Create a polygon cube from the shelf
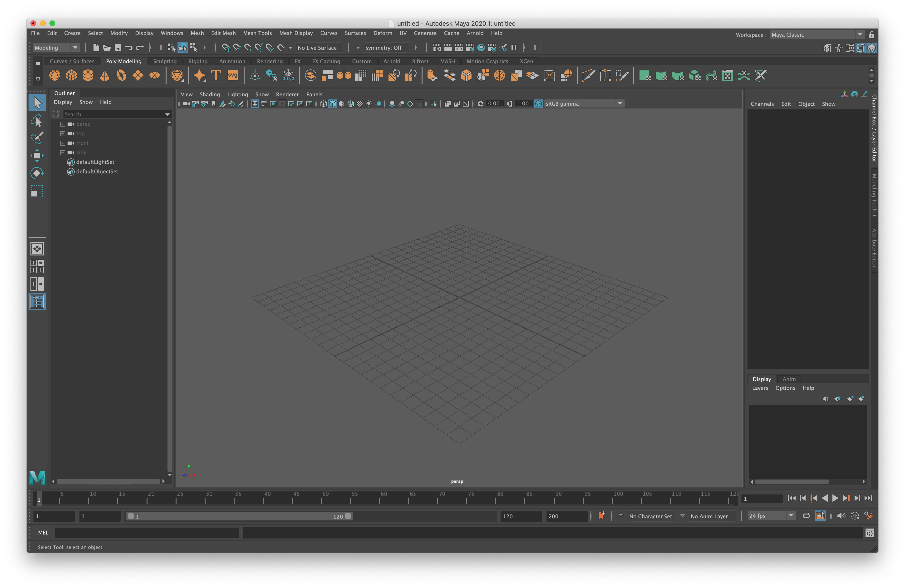Screen dimensions: 905x588 click(71, 75)
